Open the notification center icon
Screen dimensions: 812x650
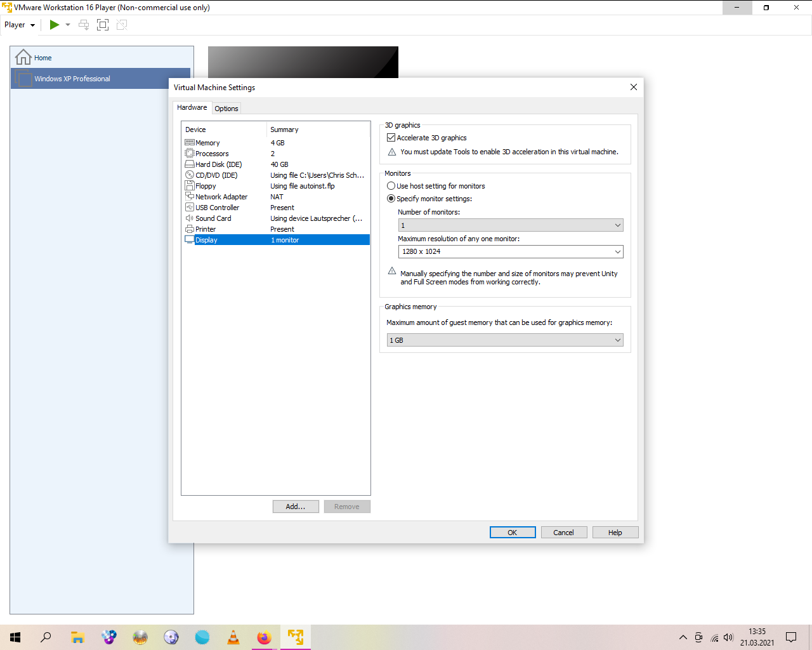[x=791, y=637]
